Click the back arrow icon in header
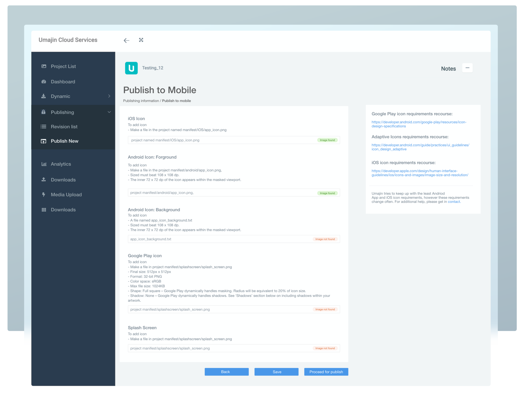This screenshot has height=402, width=532. [x=126, y=40]
